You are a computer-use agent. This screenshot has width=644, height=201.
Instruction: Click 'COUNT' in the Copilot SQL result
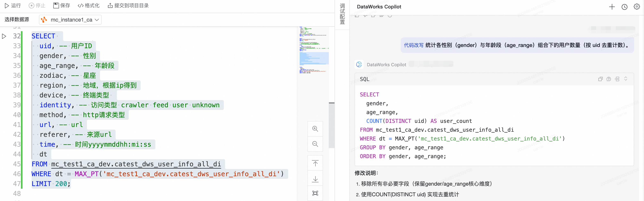click(x=374, y=121)
